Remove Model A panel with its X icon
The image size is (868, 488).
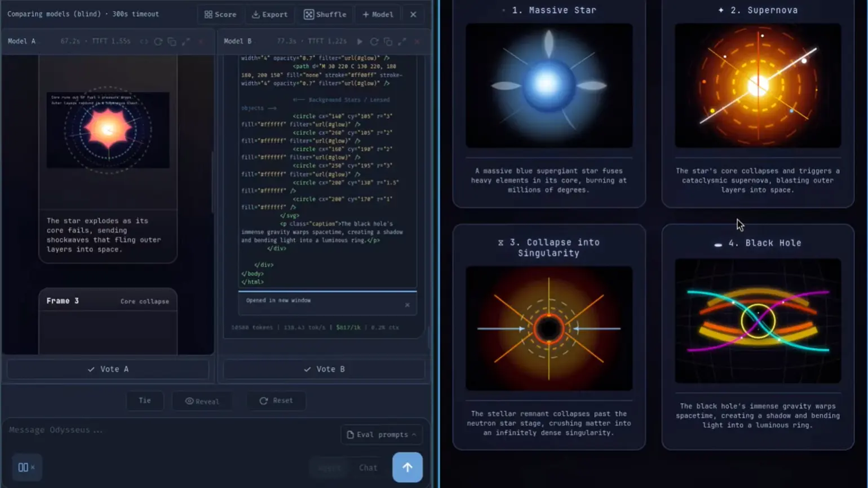(201, 42)
